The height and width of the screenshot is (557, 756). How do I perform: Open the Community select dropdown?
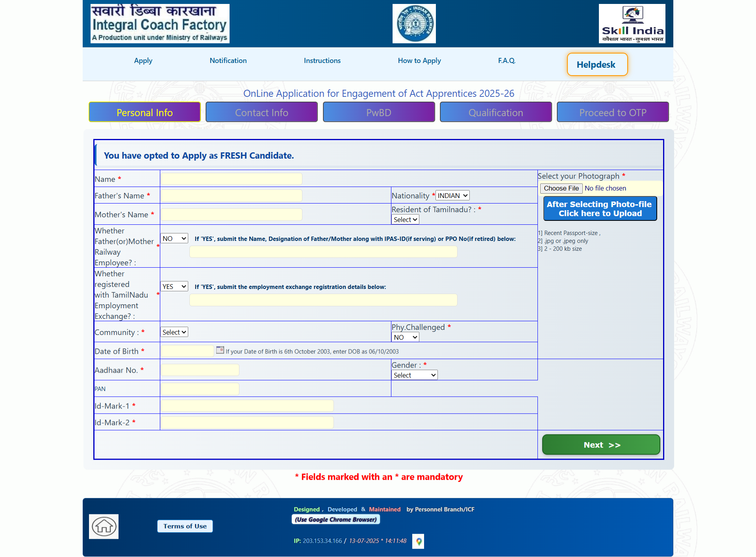coord(174,332)
